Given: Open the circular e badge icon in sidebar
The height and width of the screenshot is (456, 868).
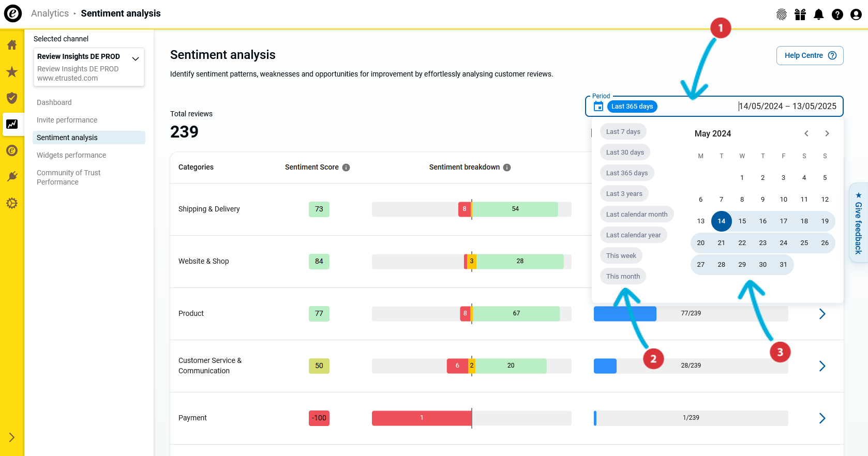Looking at the screenshot, I should click(x=12, y=150).
